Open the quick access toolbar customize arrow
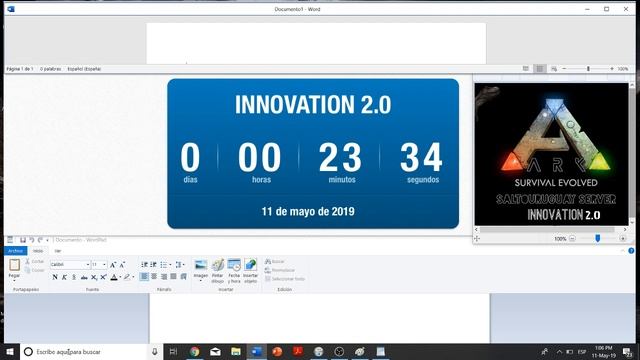The width and height of the screenshot is (640, 360). tap(47, 240)
